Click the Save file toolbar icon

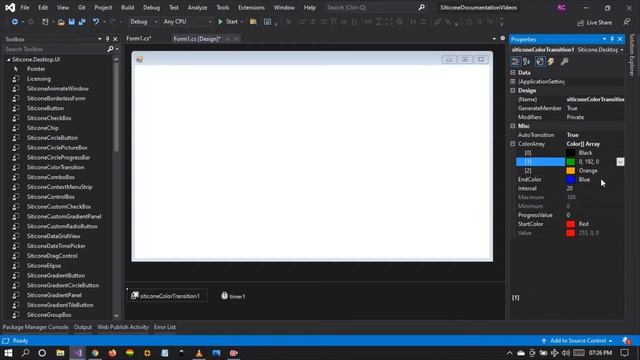coord(71,22)
